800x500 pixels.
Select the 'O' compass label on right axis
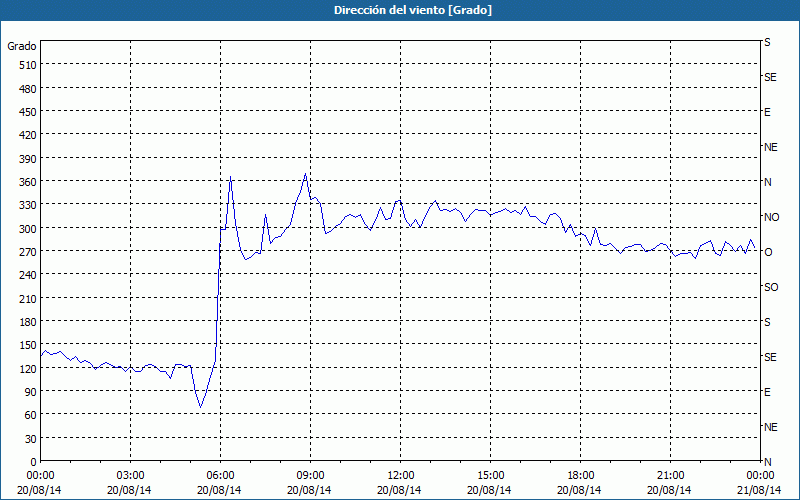[x=768, y=252]
